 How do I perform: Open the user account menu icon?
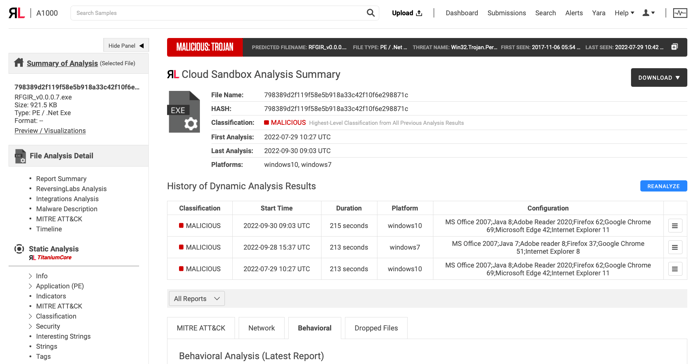pyautogui.click(x=648, y=13)
